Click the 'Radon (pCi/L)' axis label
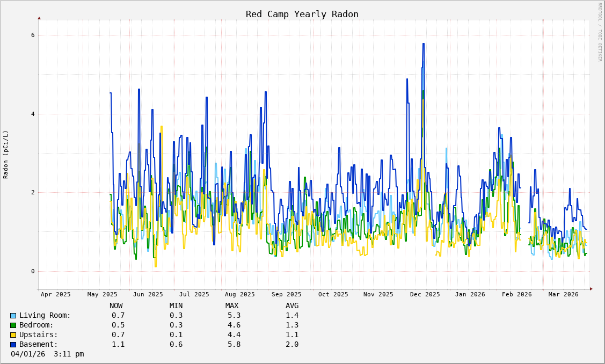 (x=6, y=155)
